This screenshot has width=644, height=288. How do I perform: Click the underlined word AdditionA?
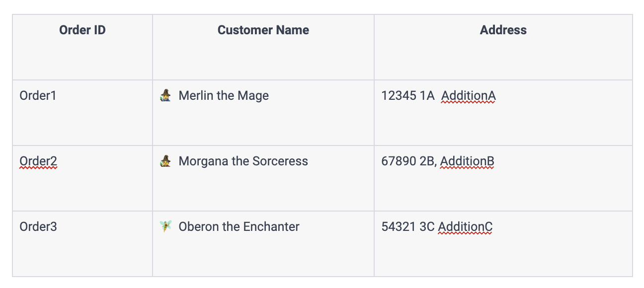(469, 95)
